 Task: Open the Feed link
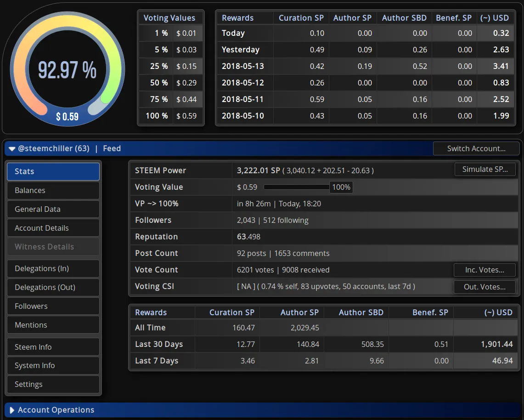point(112,148)
